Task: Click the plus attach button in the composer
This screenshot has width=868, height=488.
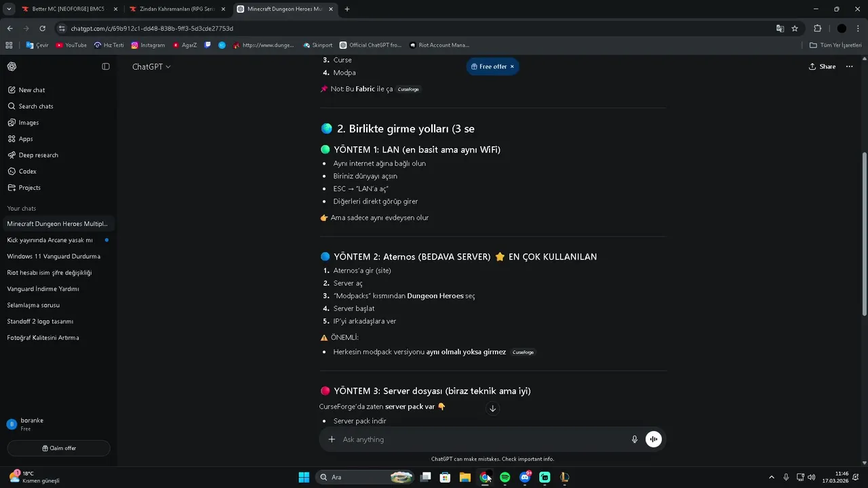Action: point(332,439)
